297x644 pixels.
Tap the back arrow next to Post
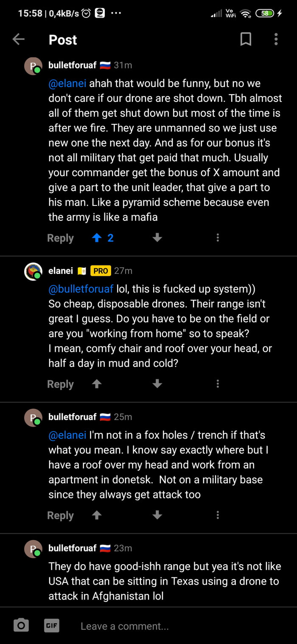(19, 39)
